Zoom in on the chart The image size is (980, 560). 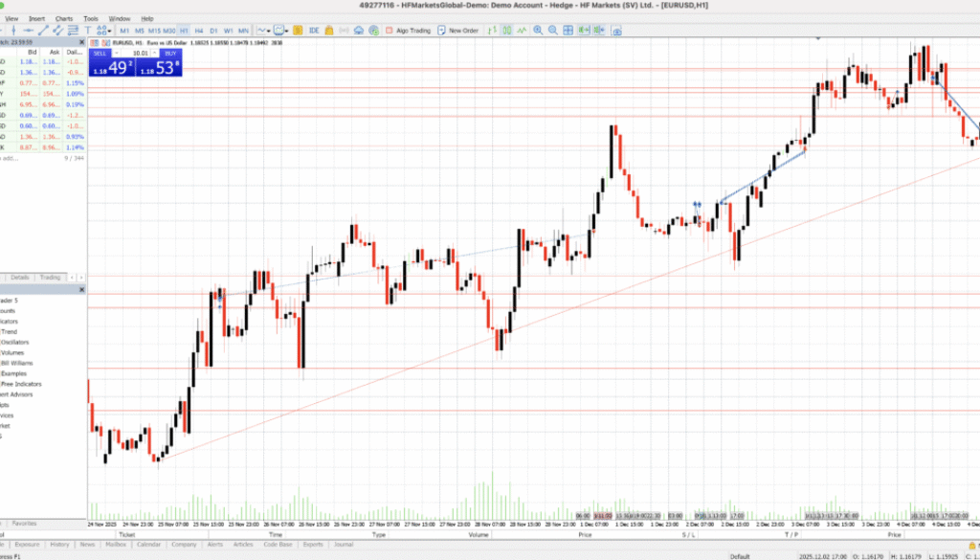(538, 30)
